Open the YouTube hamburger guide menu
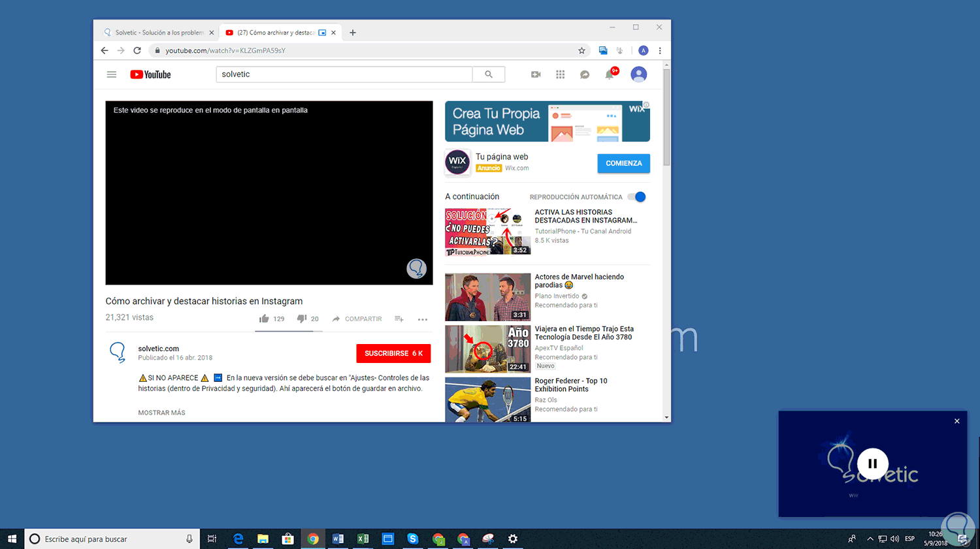Viewport: 980px width, 549px height. click(x=112, y=74)
